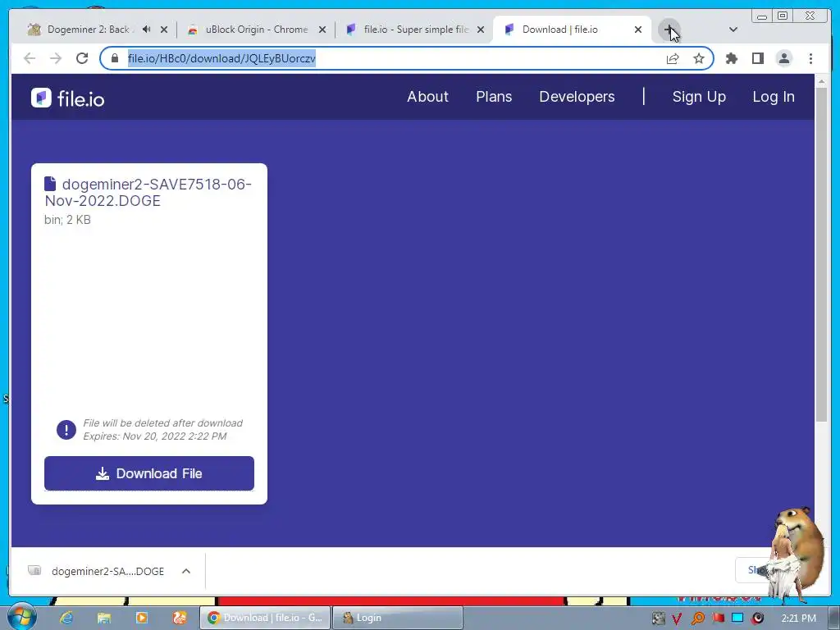Expand the tab search dropdown chevron
This screenshot has height=630, width=840.
[x=733, y=30]
